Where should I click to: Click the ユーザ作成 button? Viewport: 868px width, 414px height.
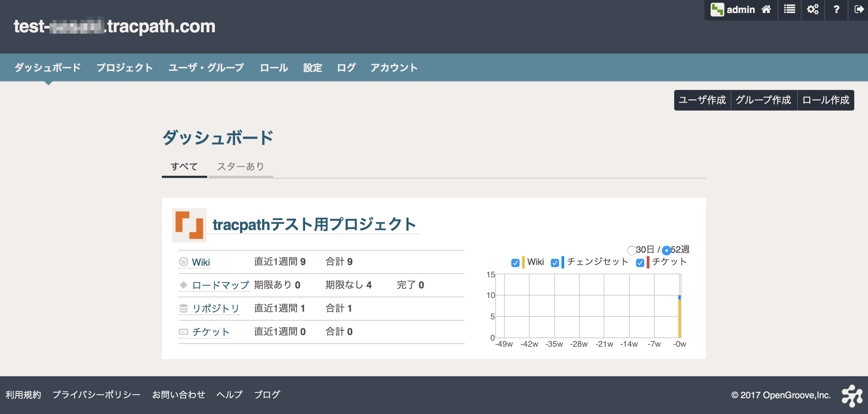click(702, 100)
